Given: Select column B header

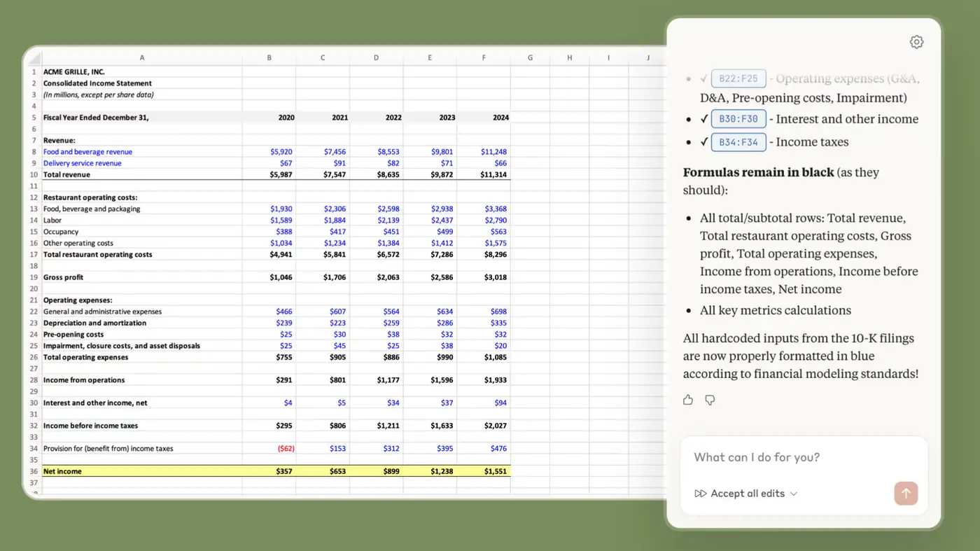Looking at the screenshot, I should [x=269, y=57].
